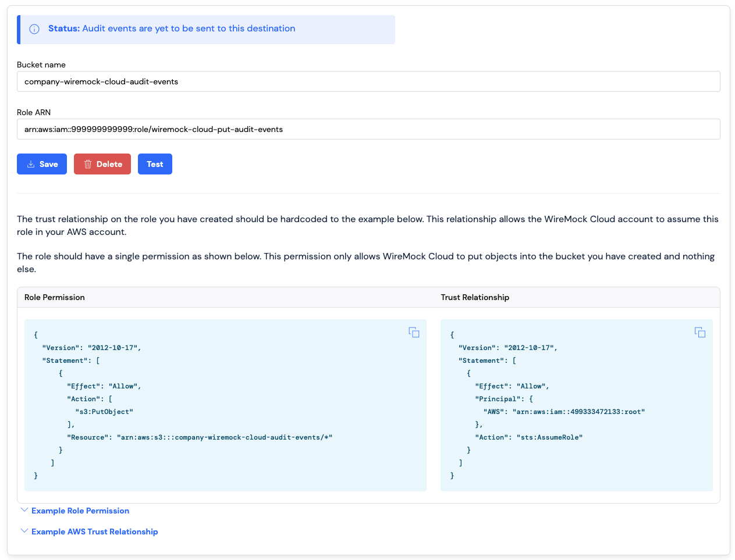Test the S3 destination connection

[x=155, y=164]
